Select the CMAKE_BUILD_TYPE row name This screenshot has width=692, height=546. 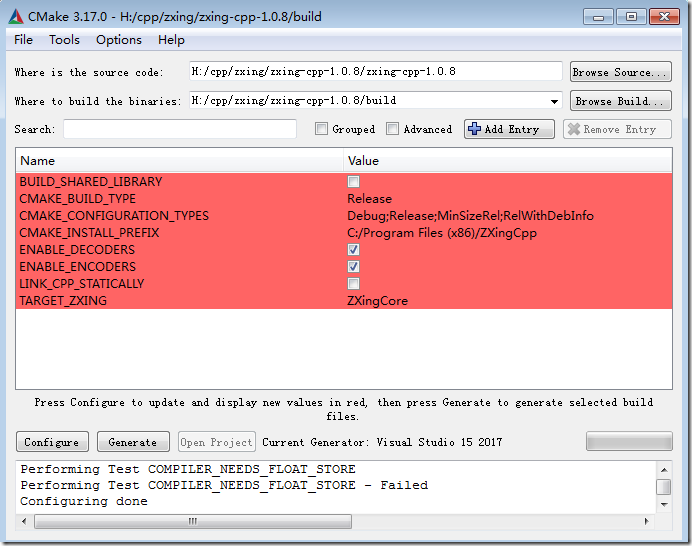[78, 199]
